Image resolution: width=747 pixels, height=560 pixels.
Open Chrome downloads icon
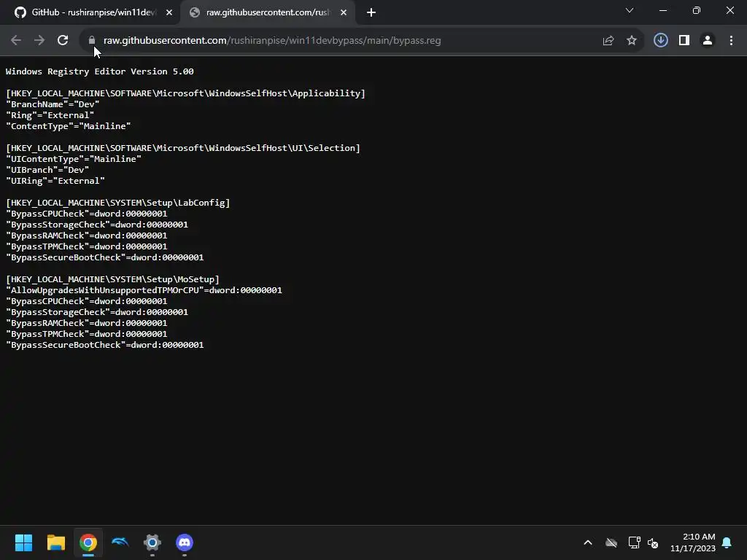[661, 41]
